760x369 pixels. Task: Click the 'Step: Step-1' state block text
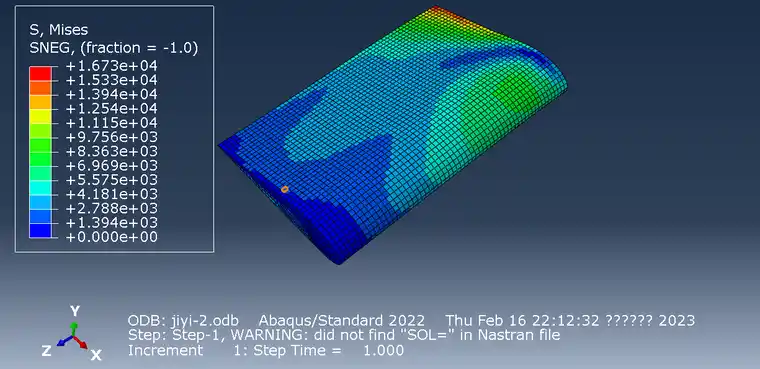click(175, 335)
